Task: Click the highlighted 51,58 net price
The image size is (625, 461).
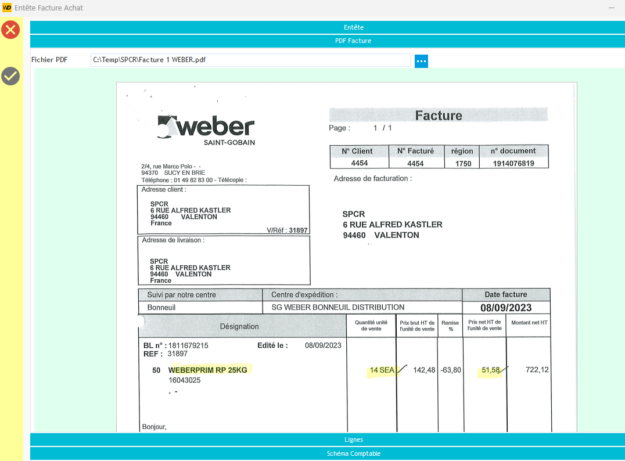Action: [491, 370]
